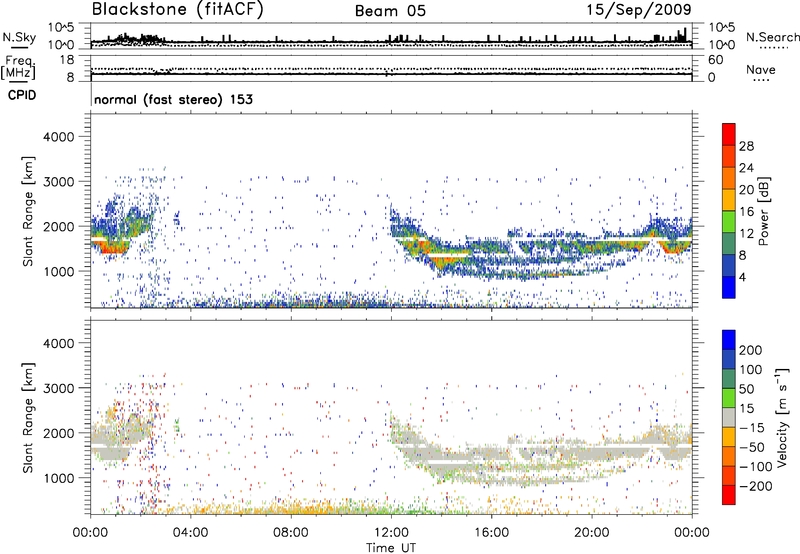This screenshot has width=800, height=554.
Task: Click the 'Velocity [m s⁻¹]' colorbar title
Action: pos(782,417)
